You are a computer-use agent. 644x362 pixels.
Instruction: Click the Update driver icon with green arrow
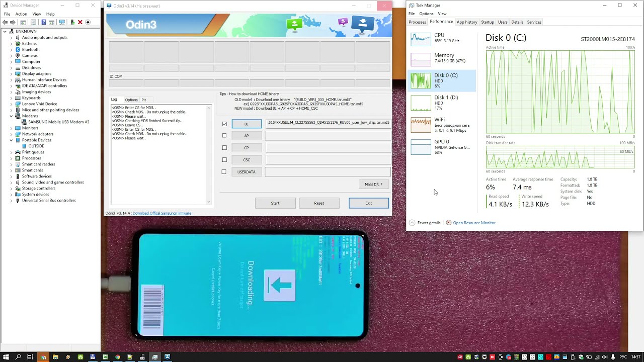[x=72, y=22]
